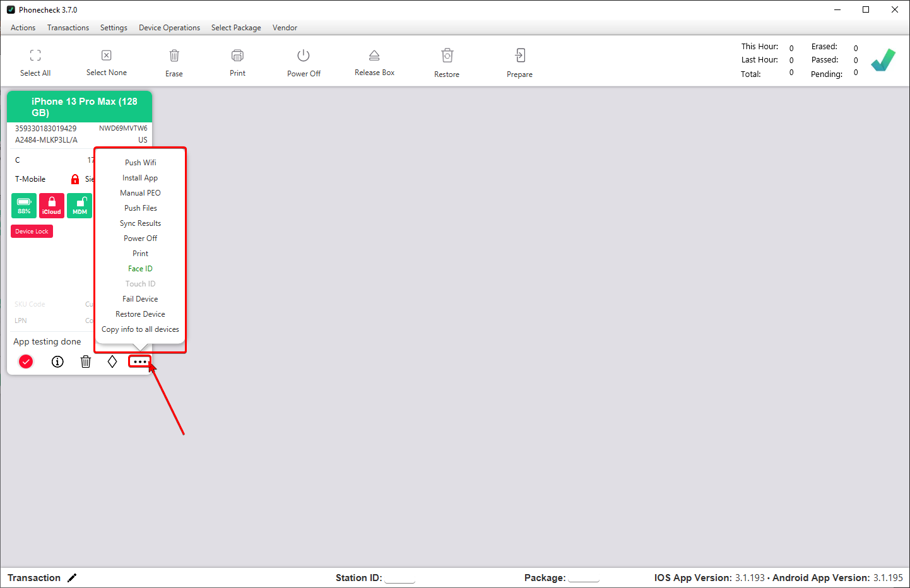Screen dimensions: 910x588
Task: Click the Release Box eject icon
Action: pos(374,56)
